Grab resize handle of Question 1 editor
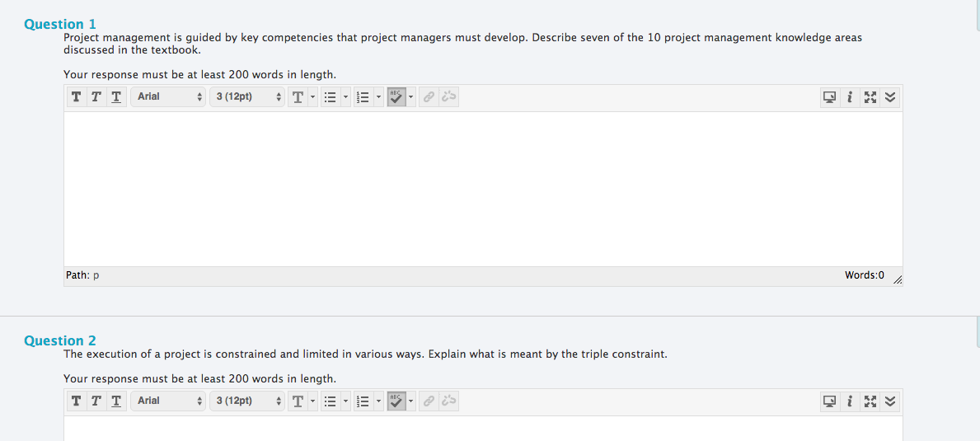The height and width of the screenshot is (441, 980). coord(897,281)
